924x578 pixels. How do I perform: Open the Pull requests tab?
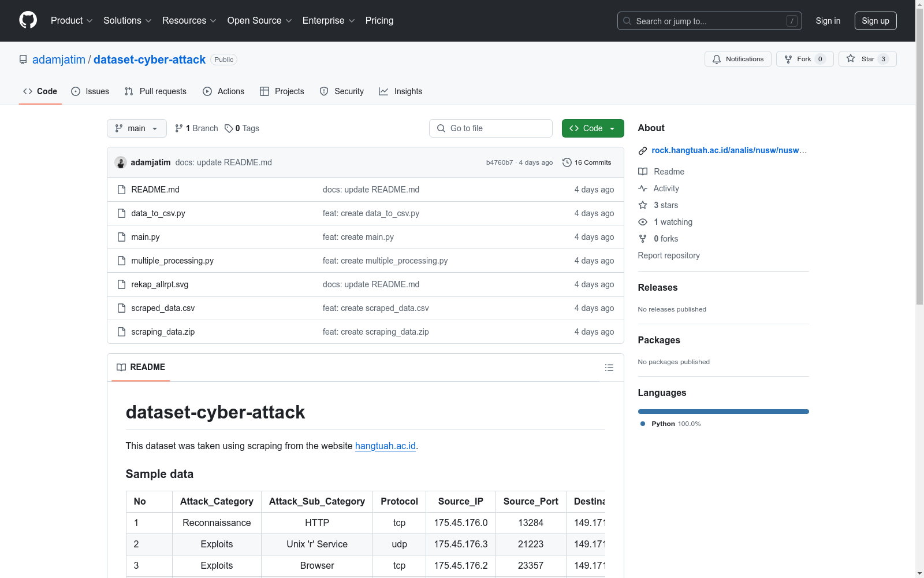pos(155,91)
